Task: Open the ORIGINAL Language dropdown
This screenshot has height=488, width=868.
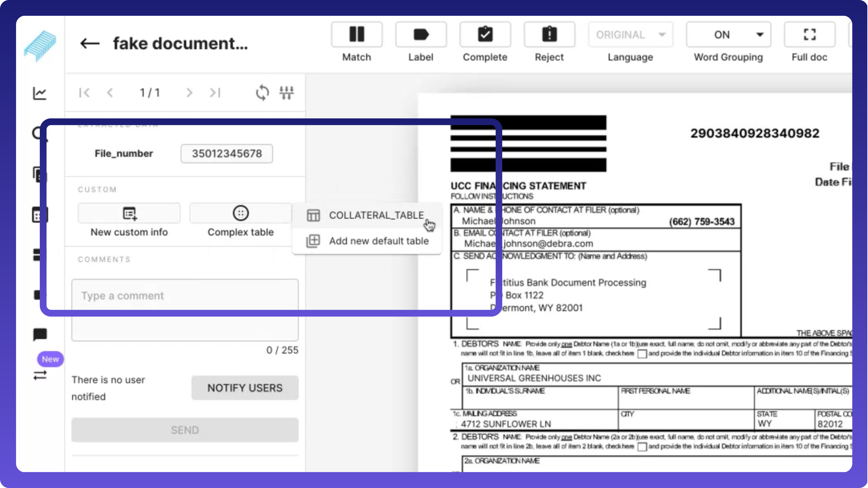Action: pyautogui.click(x=630, y=35)
